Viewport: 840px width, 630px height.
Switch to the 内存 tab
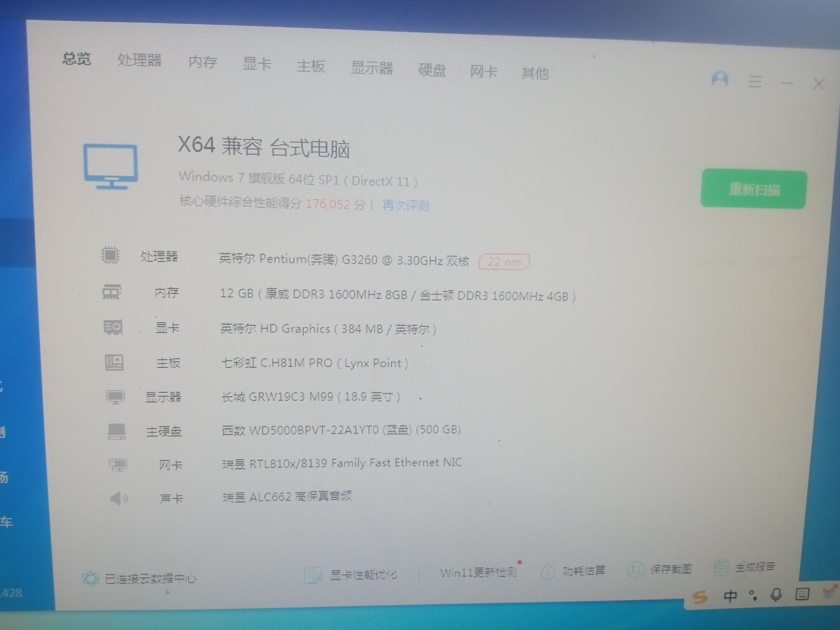coord(203,62)
